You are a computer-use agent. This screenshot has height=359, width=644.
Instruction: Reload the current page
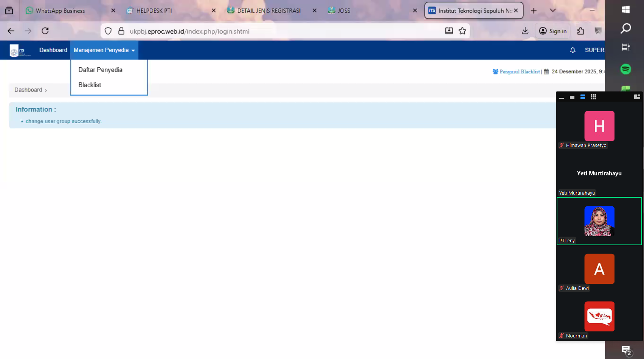click(45, 31)
